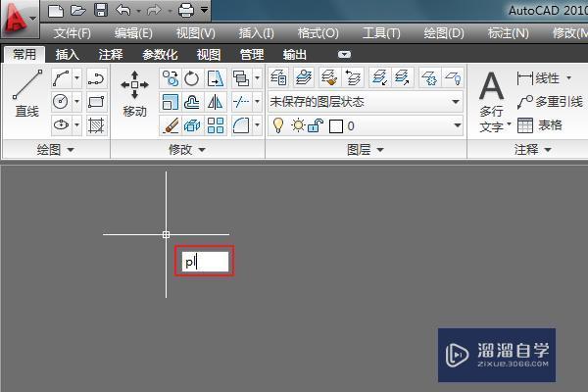Image resolution: width=588 pixels, height=392 pixels.
Task: Save the drawing with the floppy icon
Action: [x=101, y=11]
